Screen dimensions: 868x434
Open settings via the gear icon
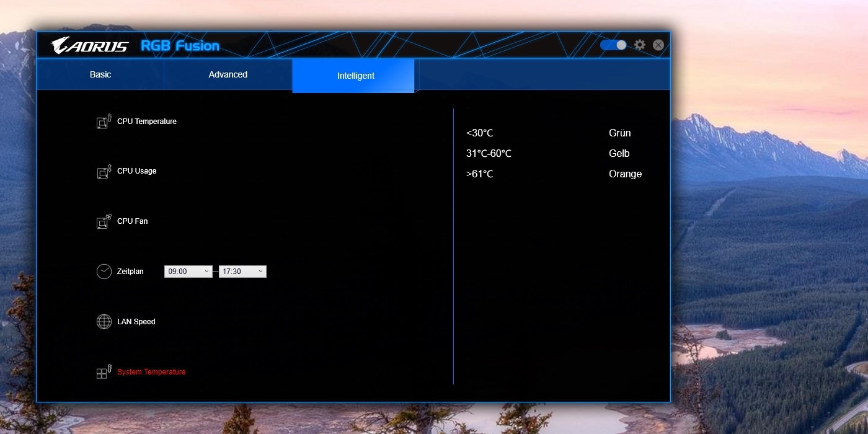tap(640, 45)
